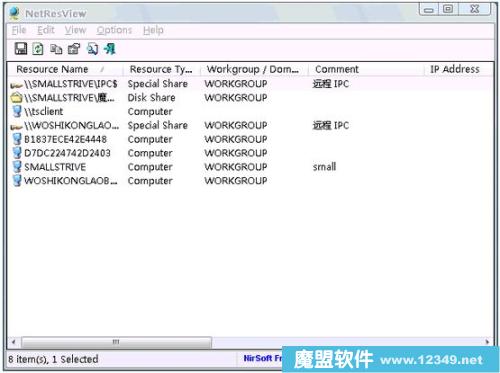Select the B1837ECE42E4448 resource name
Screen dimensions: 500x373
point(65,139)
